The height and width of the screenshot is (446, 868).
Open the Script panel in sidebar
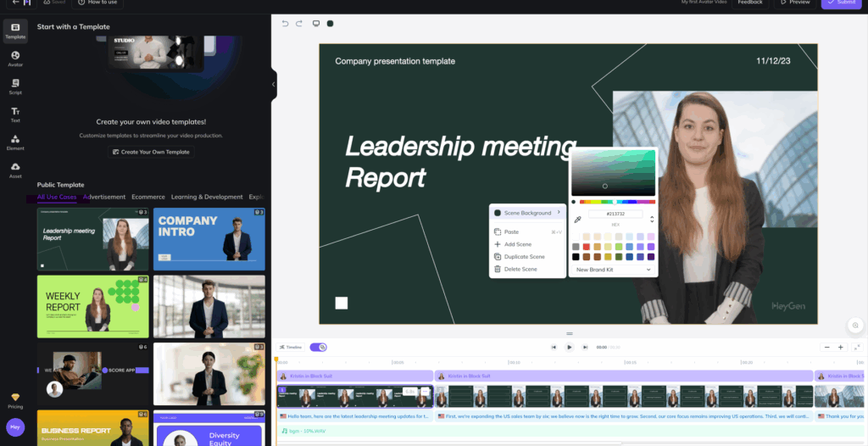point(15,86)
